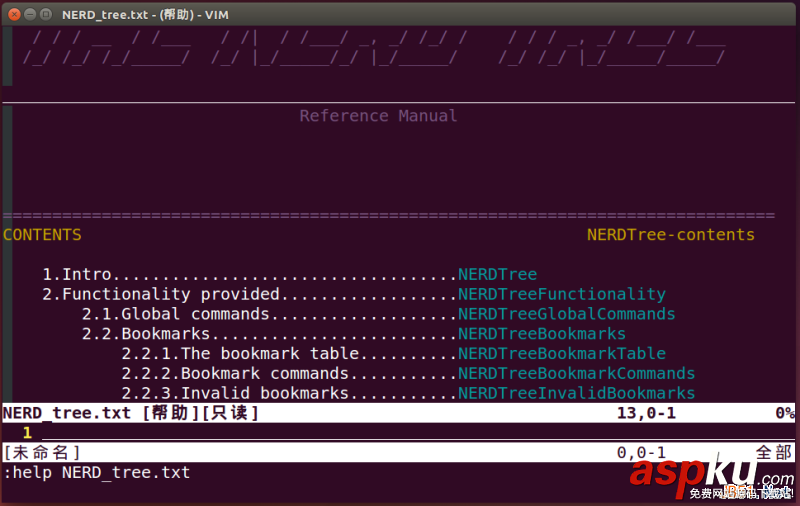800x506 pixels.
Task: Follow the NERDTreeBookmarks tag link
Action: (542, 334)
